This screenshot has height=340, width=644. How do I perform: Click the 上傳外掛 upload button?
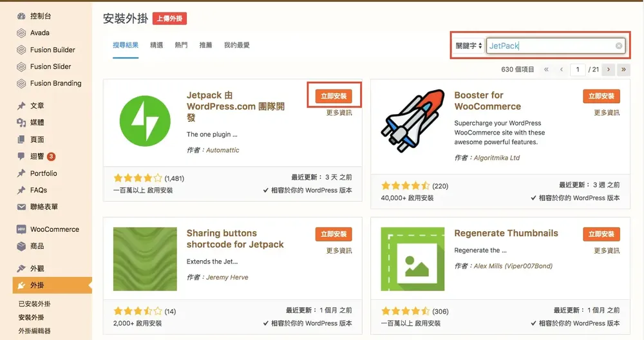[169, 19]
